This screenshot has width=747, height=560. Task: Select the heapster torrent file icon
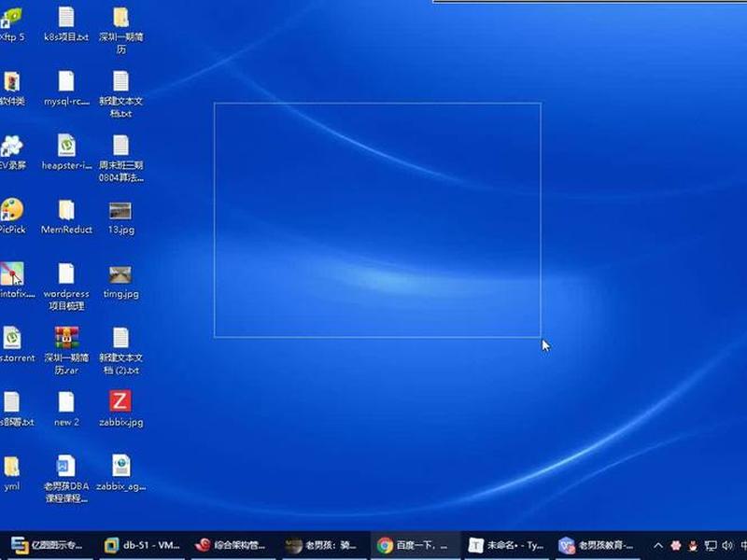pyautogui.click(x=66, y=146)
